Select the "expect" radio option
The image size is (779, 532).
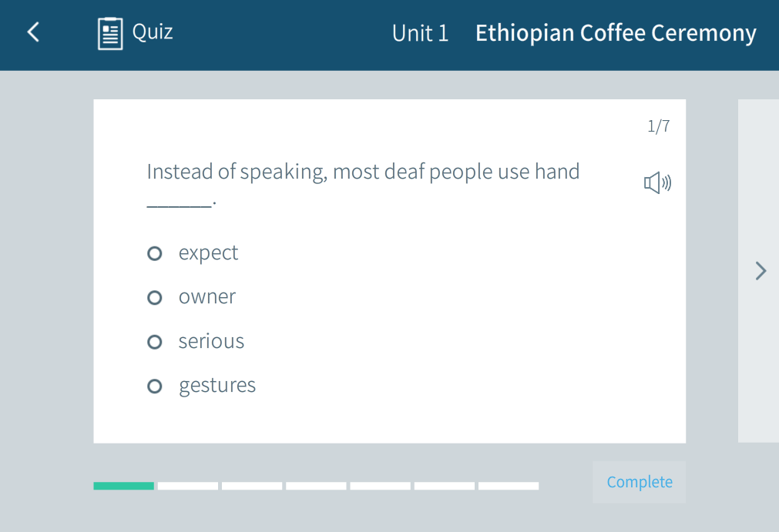[x=155, y=253]
